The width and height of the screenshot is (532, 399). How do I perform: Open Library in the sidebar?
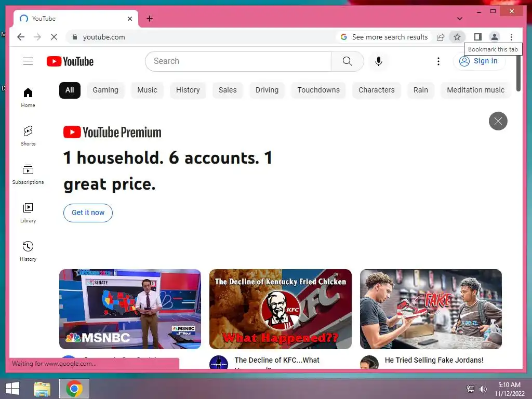click(28, 212)
